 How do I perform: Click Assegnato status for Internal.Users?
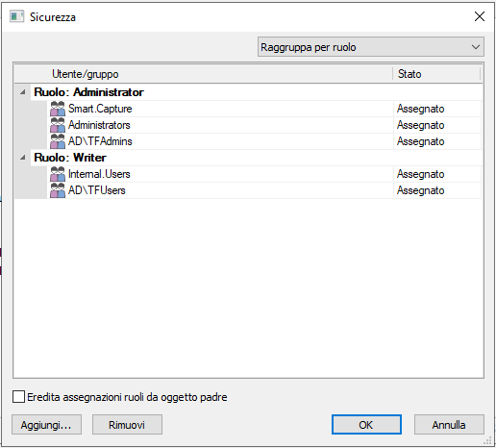coord(420,174)
